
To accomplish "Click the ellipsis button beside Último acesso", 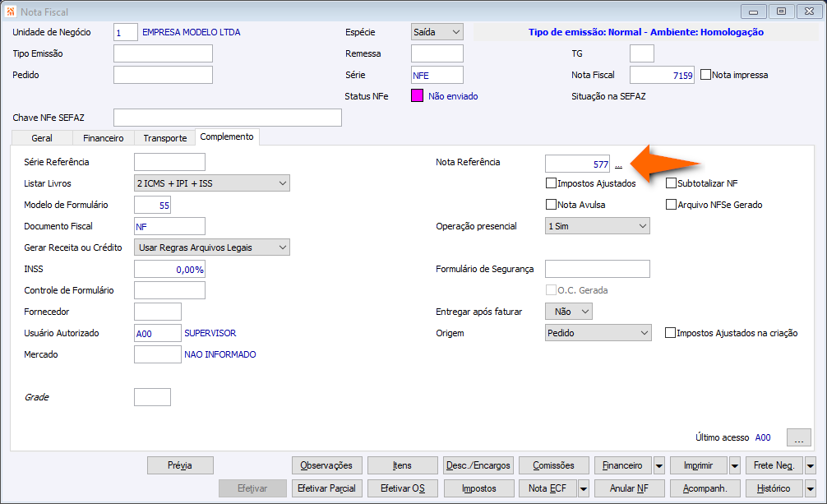I will pyautogui.click(x=798, y=437).
